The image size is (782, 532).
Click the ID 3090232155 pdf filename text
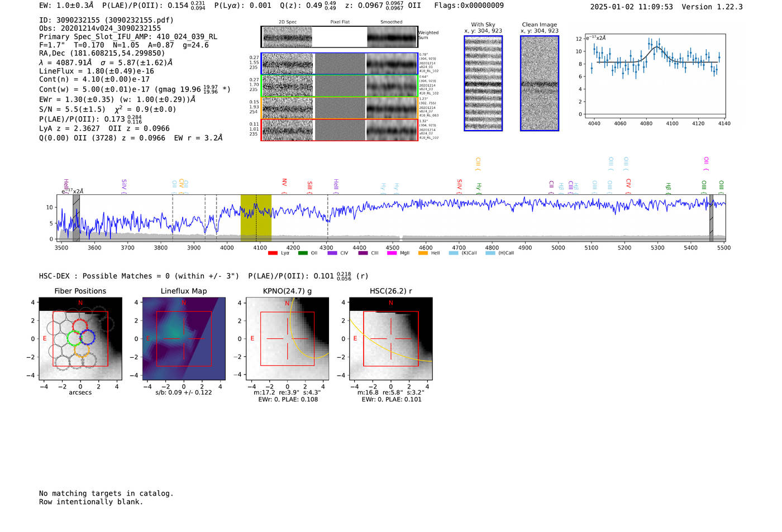106,20
